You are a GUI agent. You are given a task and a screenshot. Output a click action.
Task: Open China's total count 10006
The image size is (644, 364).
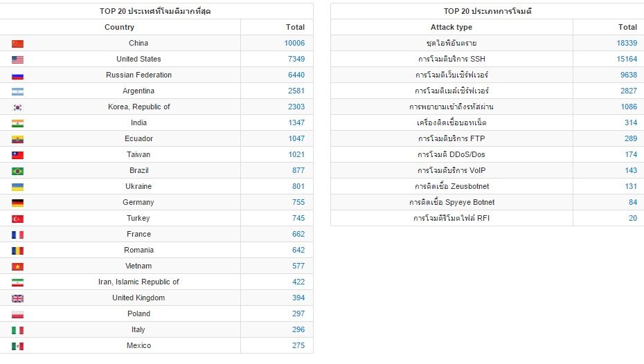(294, 43)
